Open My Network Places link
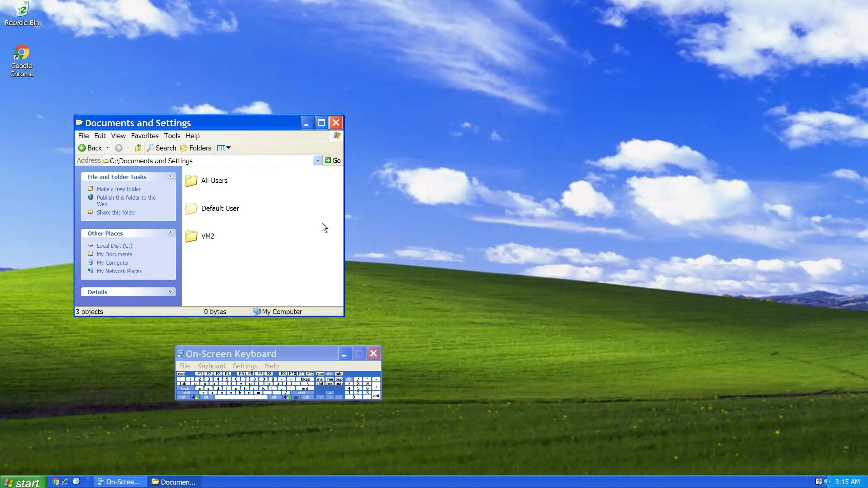 point(119,271)
